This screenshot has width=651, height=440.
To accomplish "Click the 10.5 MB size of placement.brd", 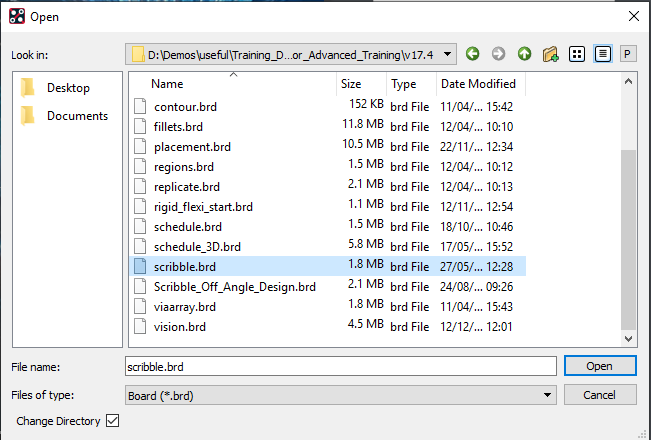I will (x=362, y=144).
